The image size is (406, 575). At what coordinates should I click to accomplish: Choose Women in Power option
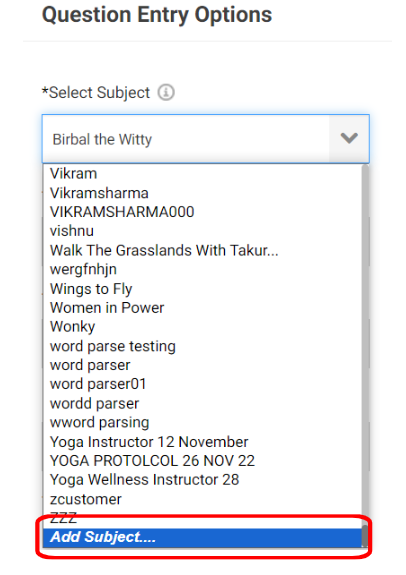[x=202, y=308]
